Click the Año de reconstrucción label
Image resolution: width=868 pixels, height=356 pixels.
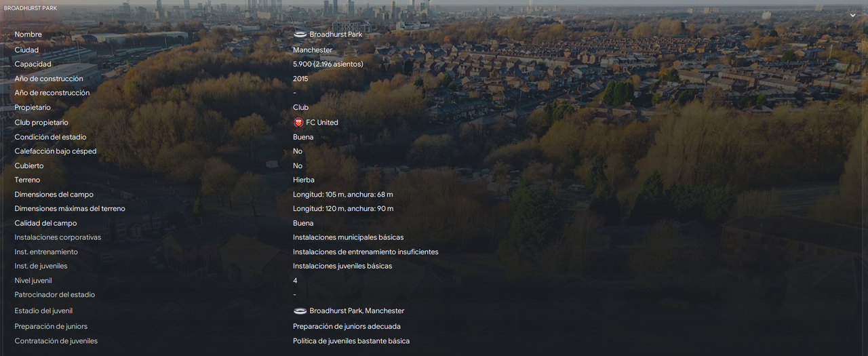(52, 93)
